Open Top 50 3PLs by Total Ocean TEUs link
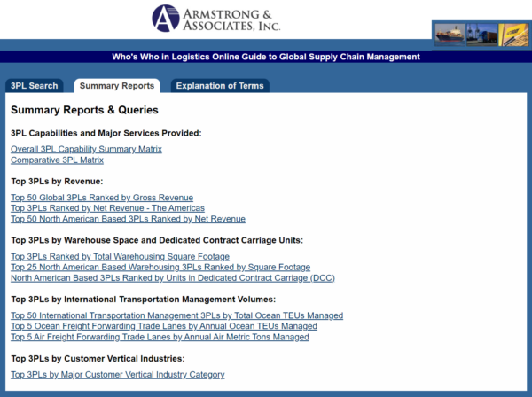Viewport: 532px width, 397px height. click(x=176, y=315)
